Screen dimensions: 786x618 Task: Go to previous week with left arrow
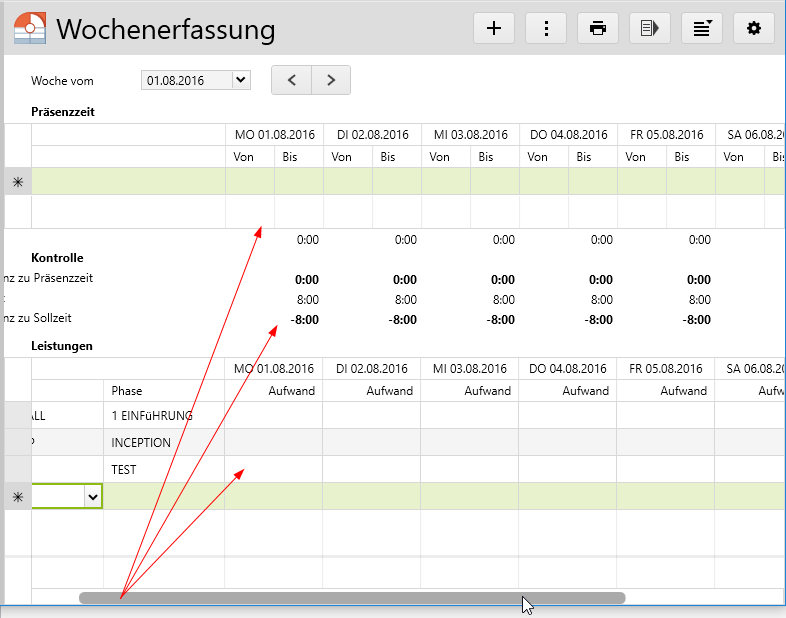[x=292, y=80]
